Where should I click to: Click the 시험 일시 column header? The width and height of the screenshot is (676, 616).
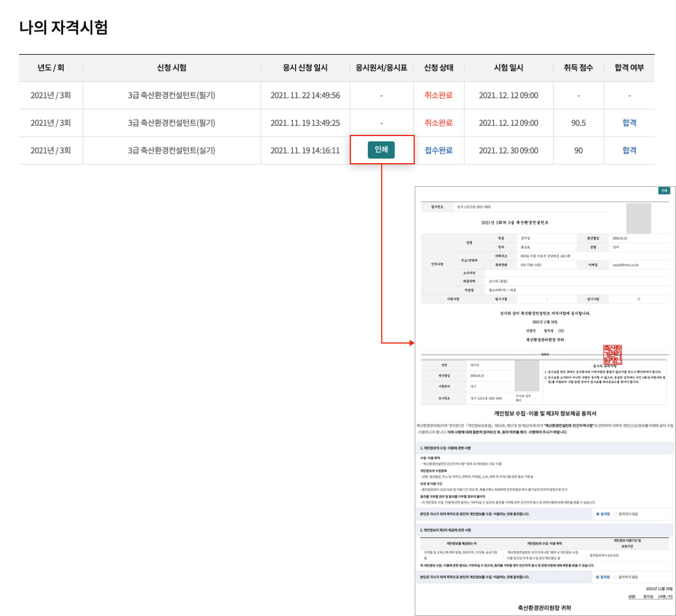click(x=508, y=68)
